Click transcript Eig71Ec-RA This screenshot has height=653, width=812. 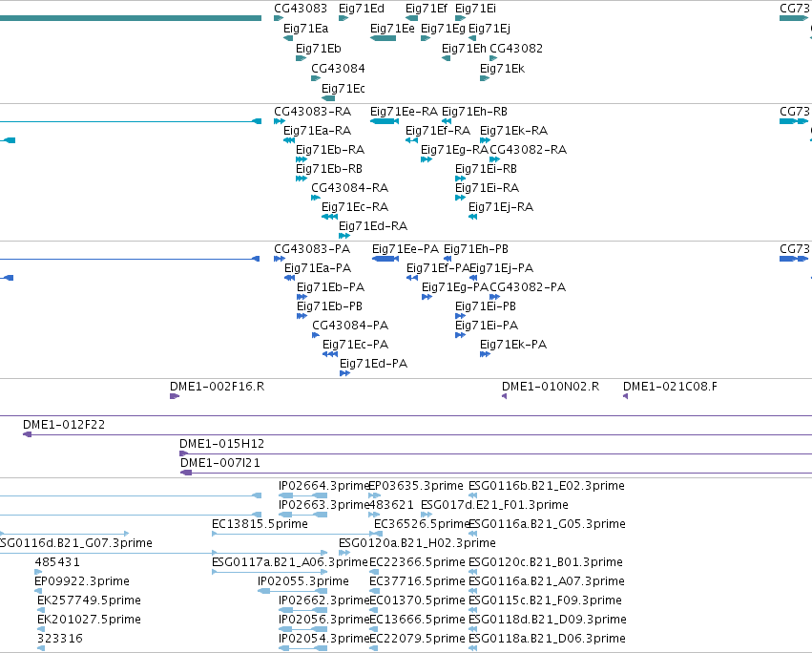[355, 207]
